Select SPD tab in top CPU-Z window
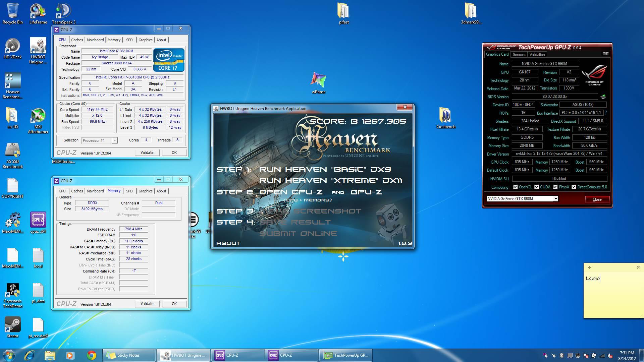 coord(129,40)
